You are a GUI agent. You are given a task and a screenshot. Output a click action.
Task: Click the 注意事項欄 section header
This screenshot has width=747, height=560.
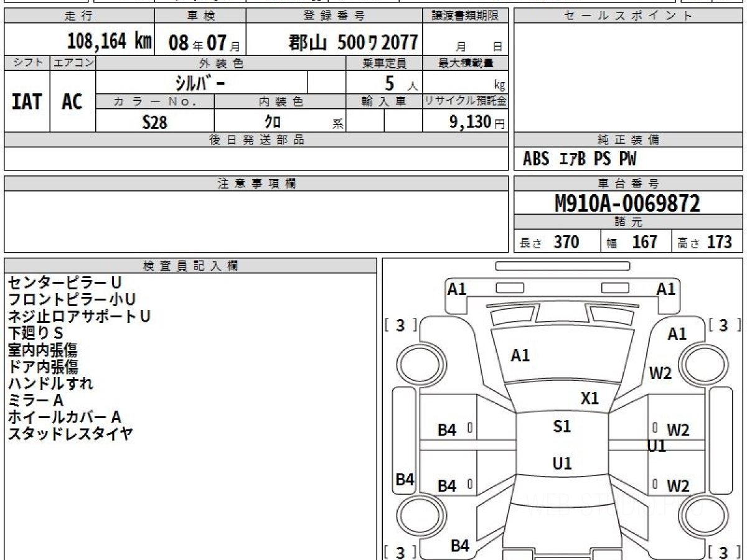click(256, 184)
